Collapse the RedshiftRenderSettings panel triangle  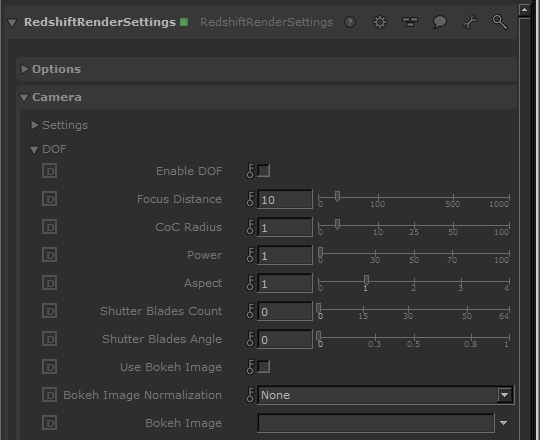point(12,23)
